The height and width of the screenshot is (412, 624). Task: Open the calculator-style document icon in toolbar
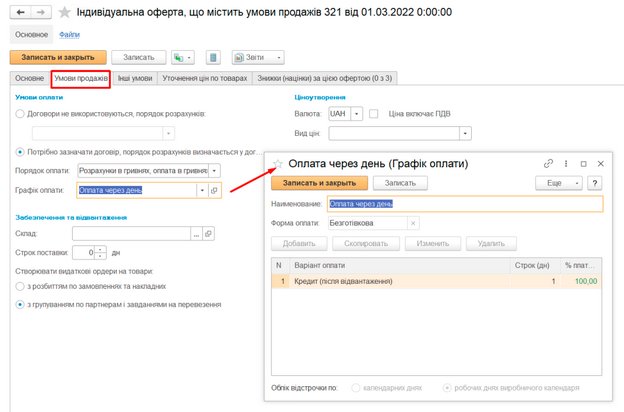213,58
